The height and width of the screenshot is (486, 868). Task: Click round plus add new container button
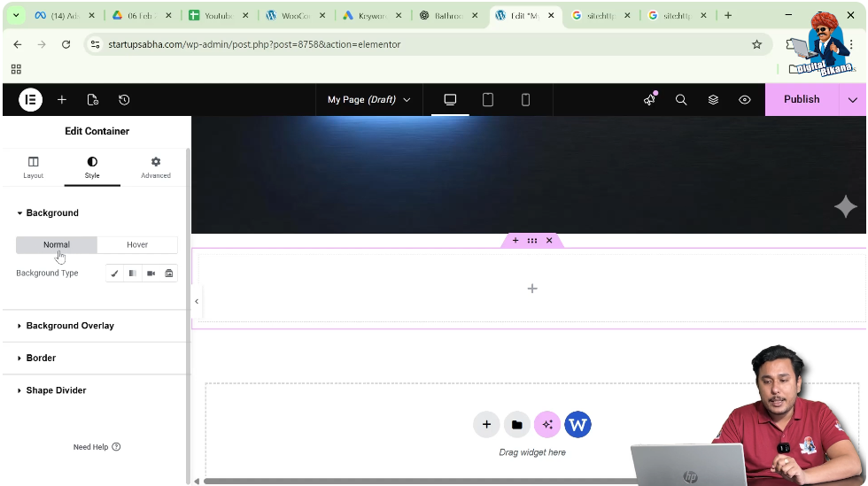[486, 425]
